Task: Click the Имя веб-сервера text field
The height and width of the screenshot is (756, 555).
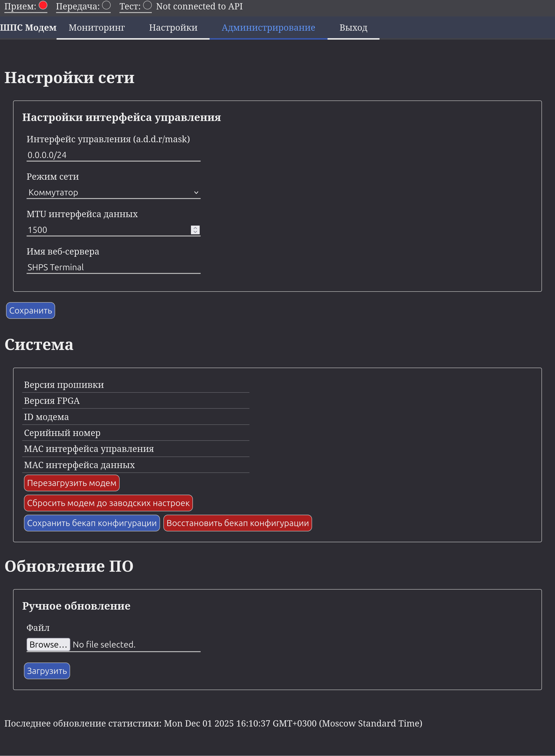Action: coord(113,267)
